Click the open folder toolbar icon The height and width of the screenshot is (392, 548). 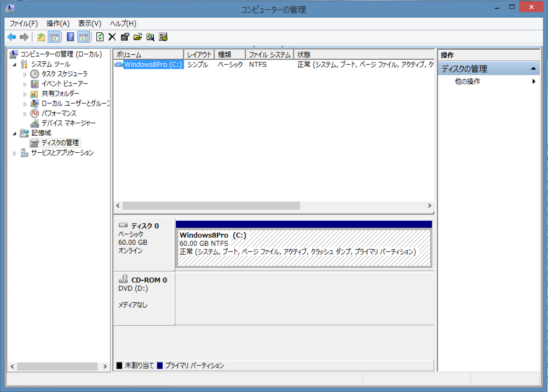(x=137, y=37)
